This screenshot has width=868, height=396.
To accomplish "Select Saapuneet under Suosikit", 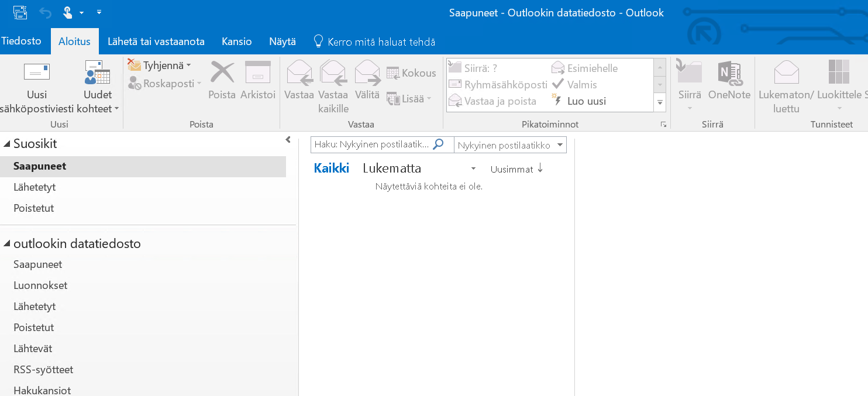I will [143, 166].
